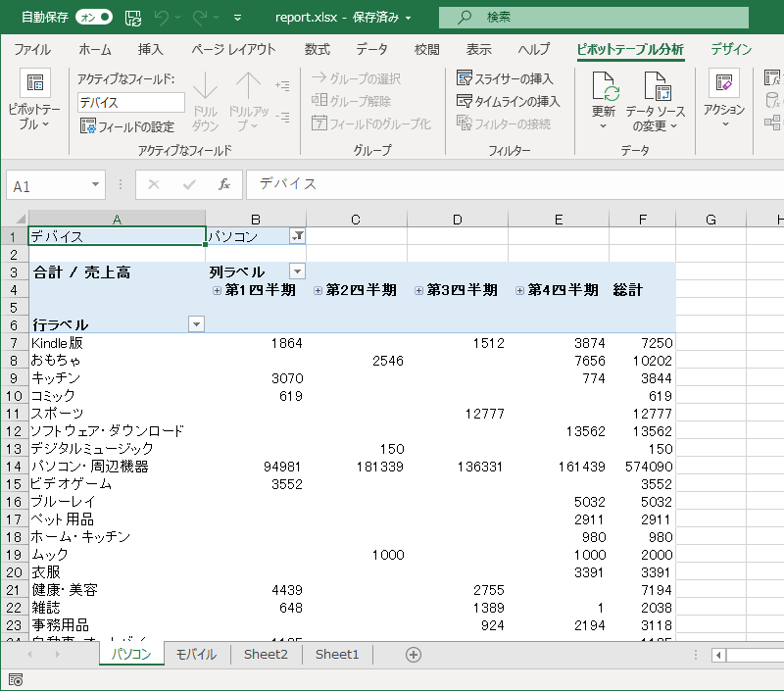Insert a timeline from the ribbon
The image size is (784, 691).
[509, 101]
